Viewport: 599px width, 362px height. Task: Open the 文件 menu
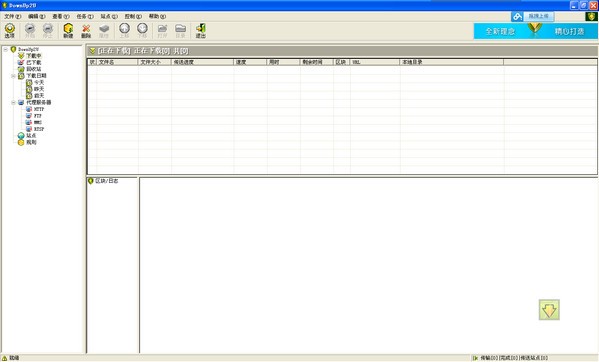click(12, 16)
